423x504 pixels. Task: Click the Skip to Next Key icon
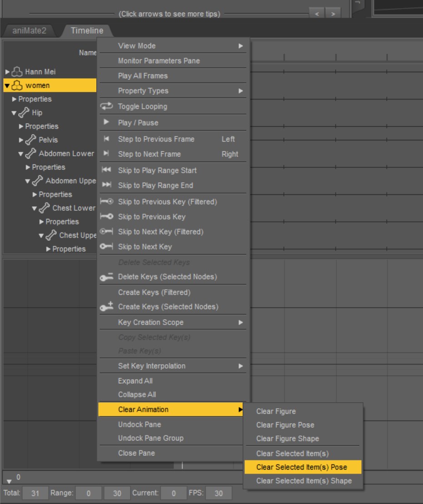[106, 246]
